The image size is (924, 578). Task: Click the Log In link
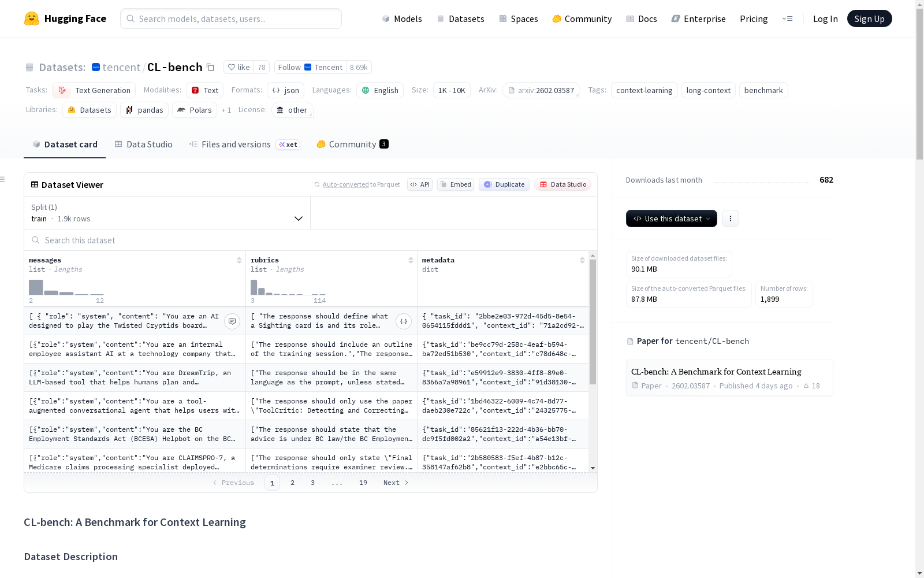(825, 18)
